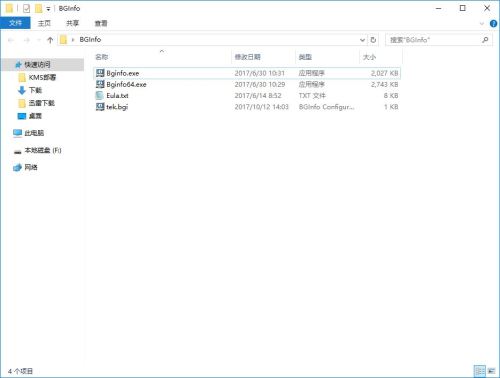Screen dimensions: 500x378
Task: Switch to the 主页 ribbon tab
Action: click(44, 23)
